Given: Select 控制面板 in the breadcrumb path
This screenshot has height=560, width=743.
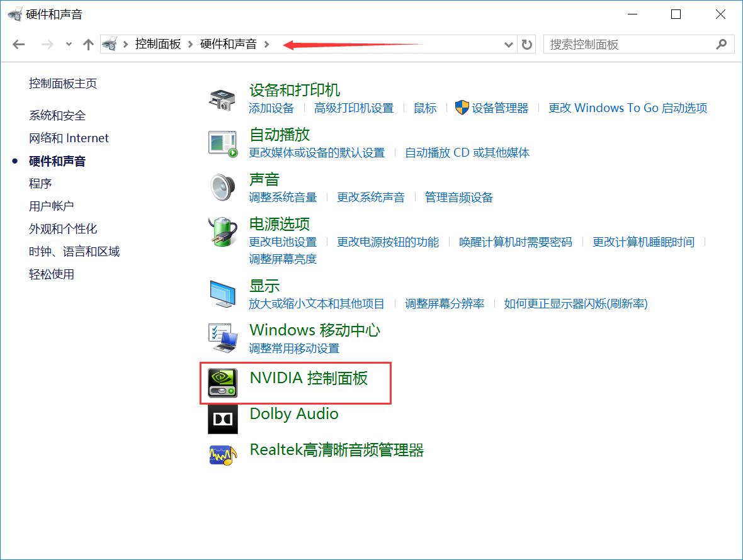Looking at the screenshot, I should click(158, 44).
